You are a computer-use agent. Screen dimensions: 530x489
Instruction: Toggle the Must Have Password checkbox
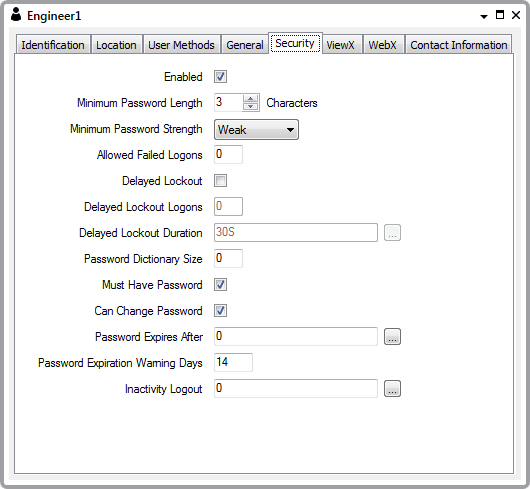pos(220,285)
